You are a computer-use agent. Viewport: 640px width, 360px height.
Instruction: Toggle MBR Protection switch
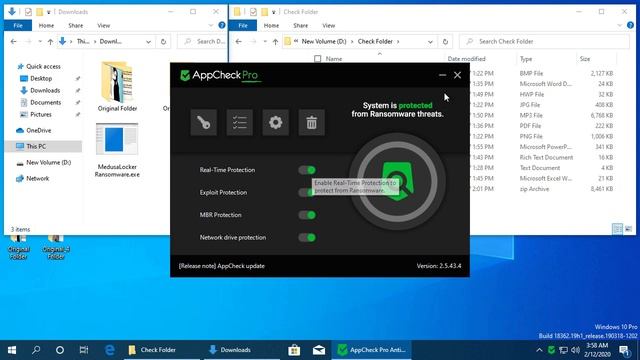(307, 215)
